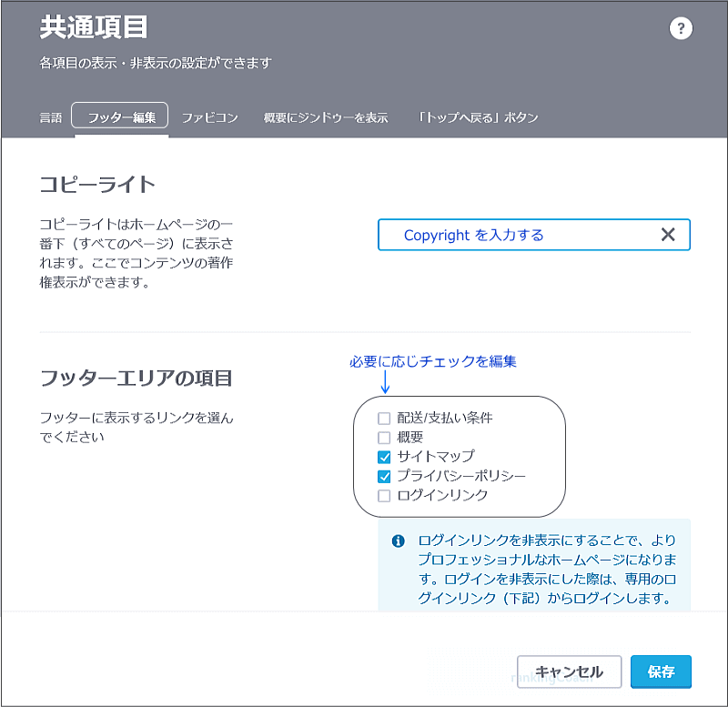Enable the ログインリンク checkbox
The height and width of the screenshot is (707, 728).
pyautogui.click(x=386, y=494)
